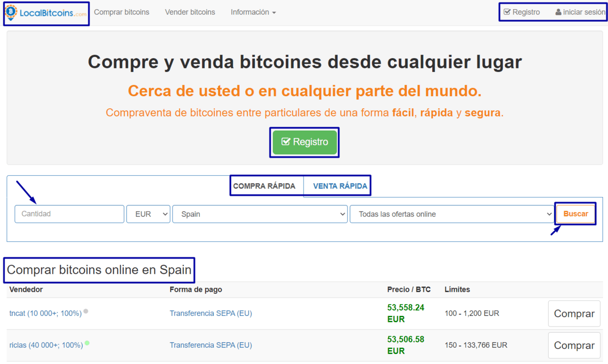Open the EUR currency dropdown
This screenshot has height=364, width=608.
pyautogui.click(x=148, y=214)
